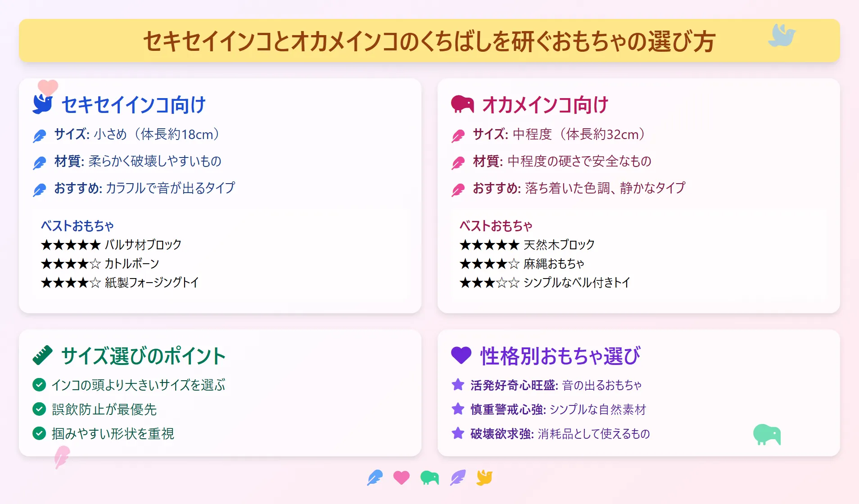859x504 pixels.
Task: Click the blue feather in bottom icon row
Action: point(375,477)
